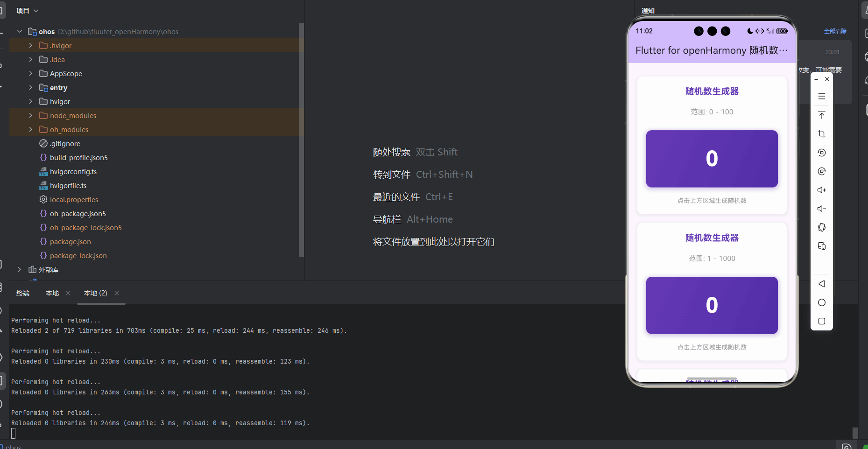Click the 终端 terminal panel title
Viewport: 868px width, 449px height.
coord(23,293)
